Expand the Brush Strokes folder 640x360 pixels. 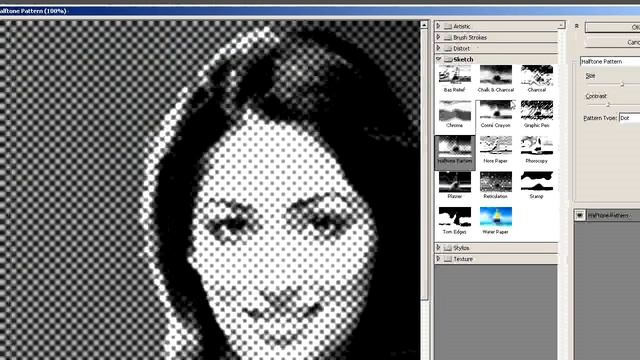(x=438, y=37)
